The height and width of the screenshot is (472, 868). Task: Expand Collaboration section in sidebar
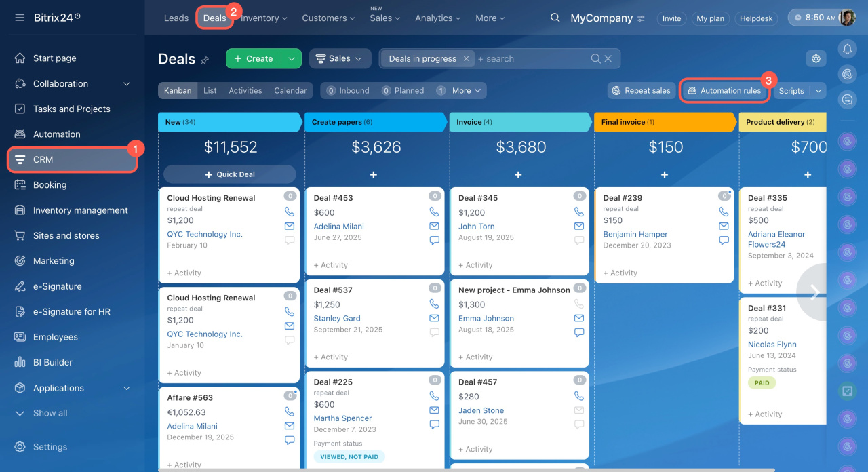tap(126, 84)
